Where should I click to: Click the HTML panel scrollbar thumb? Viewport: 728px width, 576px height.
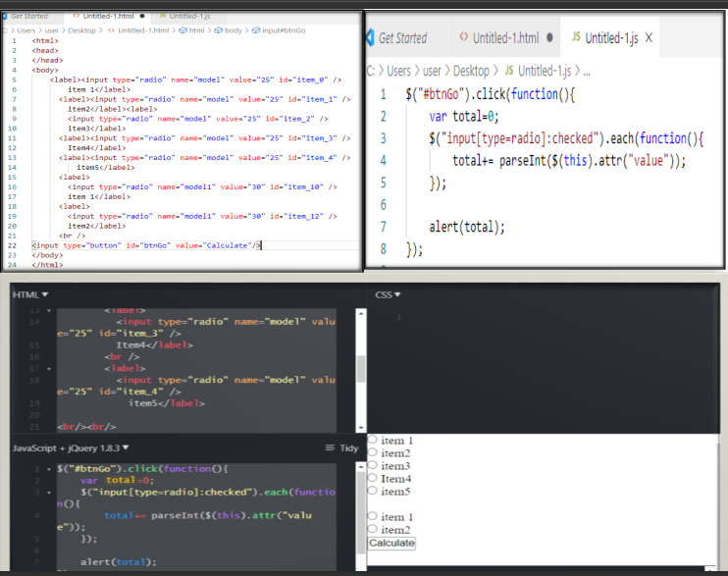tap(361, 369)
